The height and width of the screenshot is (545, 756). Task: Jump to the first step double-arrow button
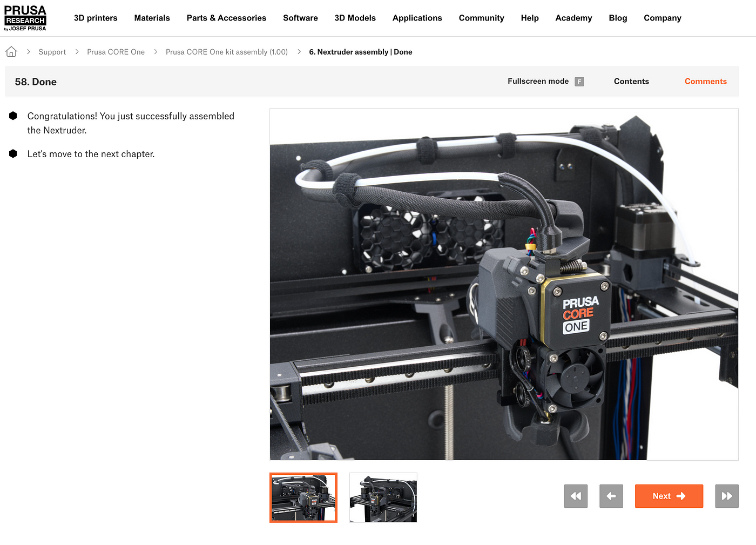[576, 496]
